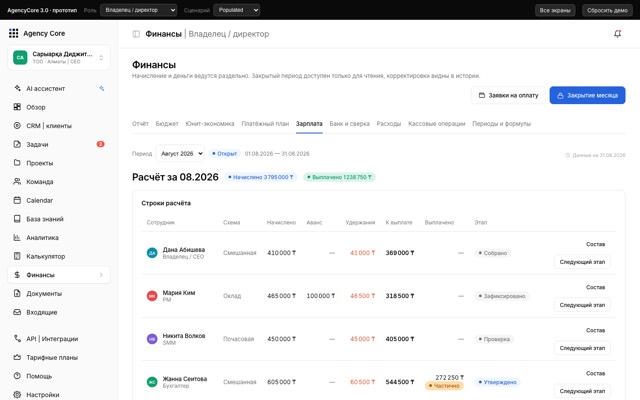This screenshot has width=640, height=400.
Task: Click the Задачи badge showing 2
Action: pos(100,144)
